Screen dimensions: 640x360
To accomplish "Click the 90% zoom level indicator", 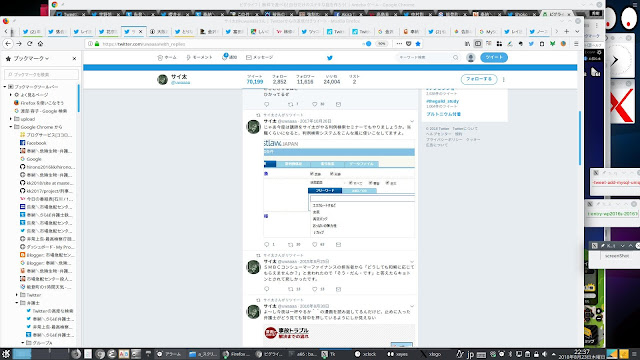I will (381, 44).
